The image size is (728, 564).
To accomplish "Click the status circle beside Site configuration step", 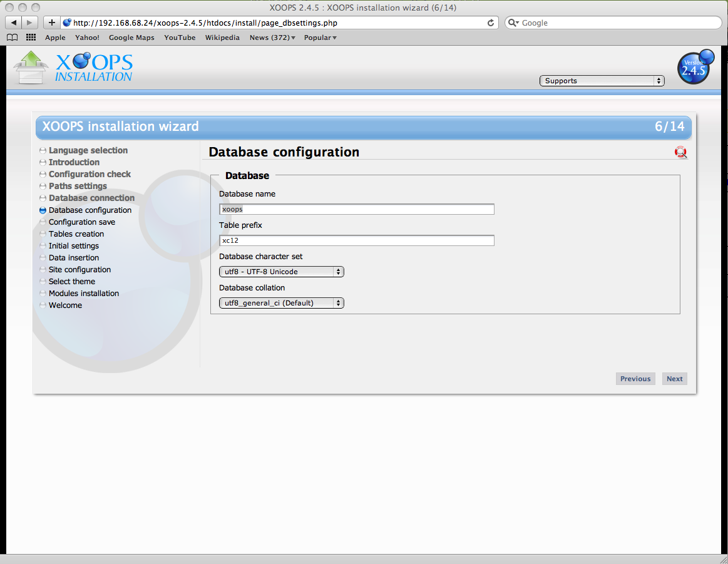I will click(42, 269).
